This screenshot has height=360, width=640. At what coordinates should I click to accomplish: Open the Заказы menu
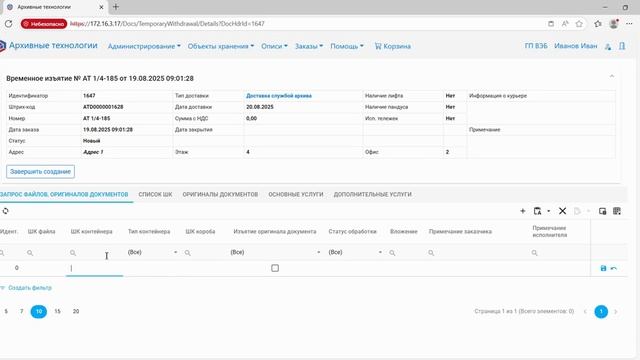[309, 46]
